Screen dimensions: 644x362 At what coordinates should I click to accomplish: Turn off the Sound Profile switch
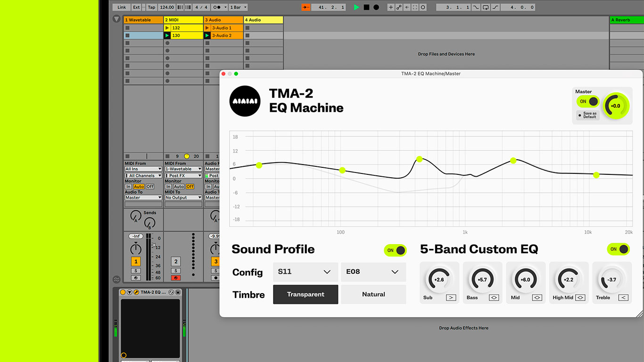click(395, 250)
